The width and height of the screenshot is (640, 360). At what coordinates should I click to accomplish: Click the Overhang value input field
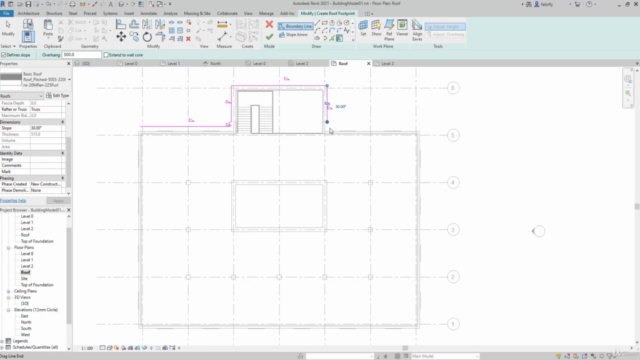point(81,55)
